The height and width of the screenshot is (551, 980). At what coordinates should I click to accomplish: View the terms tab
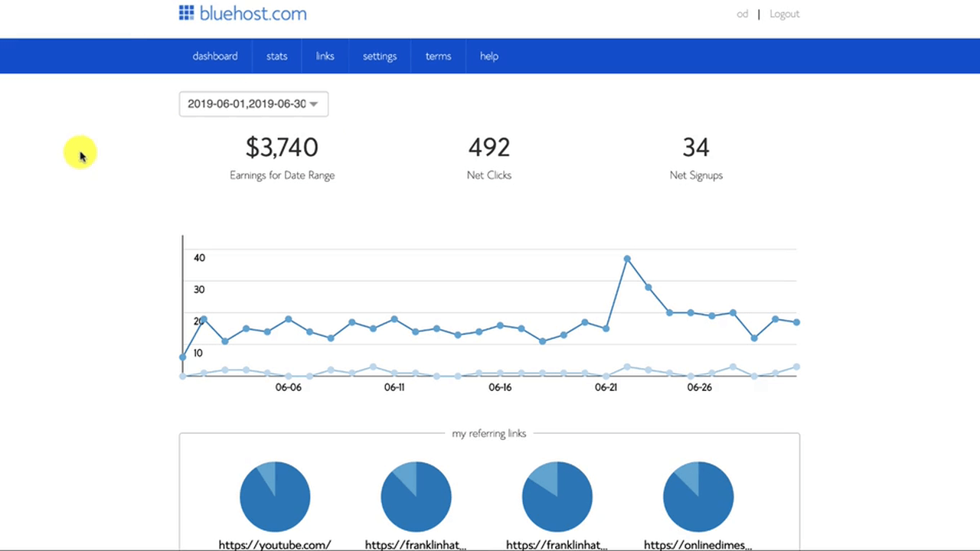coord(439,56)
